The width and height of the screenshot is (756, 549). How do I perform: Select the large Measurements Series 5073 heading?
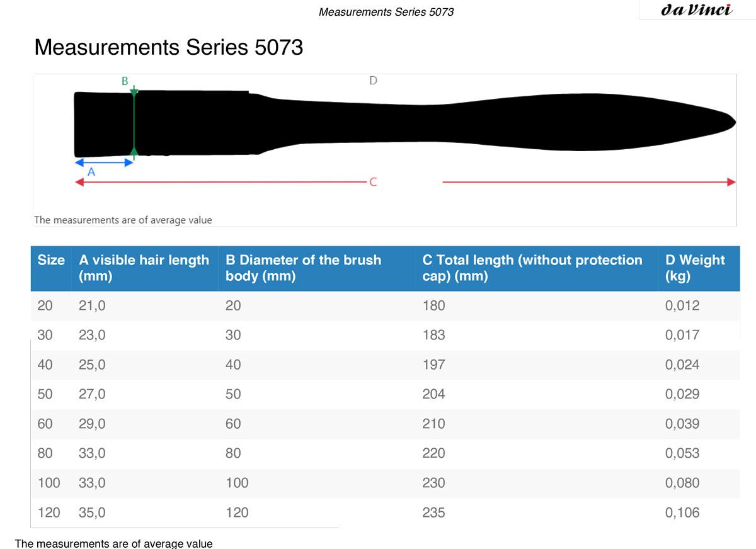pyautogui.click(x=169, y=47)
